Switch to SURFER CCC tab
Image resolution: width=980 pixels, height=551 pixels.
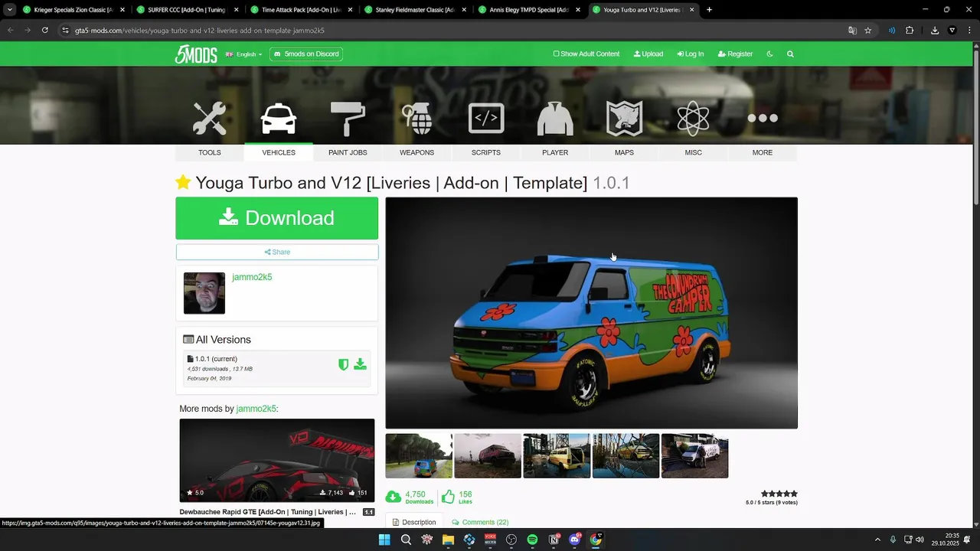tap(187, 10)
